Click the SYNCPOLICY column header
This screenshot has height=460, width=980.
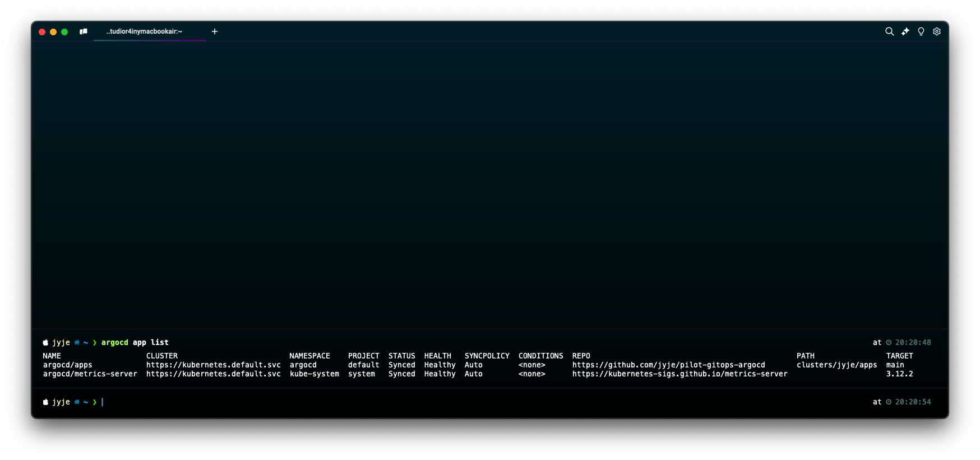[487, 356]
